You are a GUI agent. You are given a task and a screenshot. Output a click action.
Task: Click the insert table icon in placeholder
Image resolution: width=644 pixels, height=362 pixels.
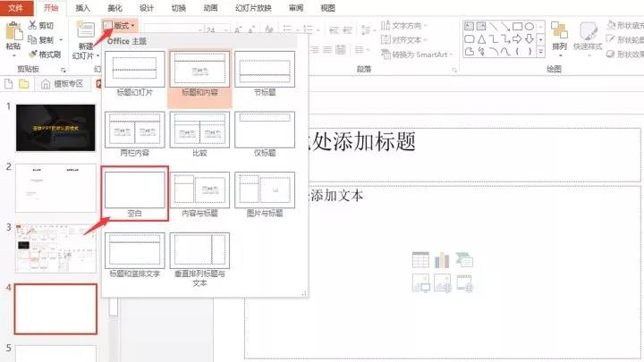[x=419, y=260]
